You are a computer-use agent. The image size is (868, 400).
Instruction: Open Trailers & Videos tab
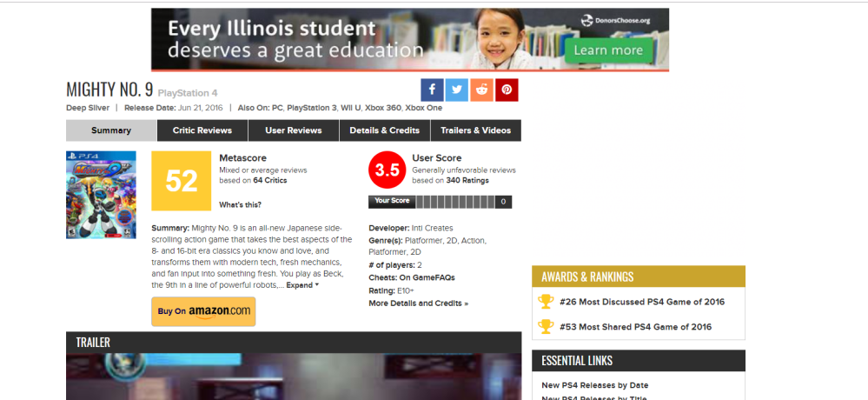point(475,130)
